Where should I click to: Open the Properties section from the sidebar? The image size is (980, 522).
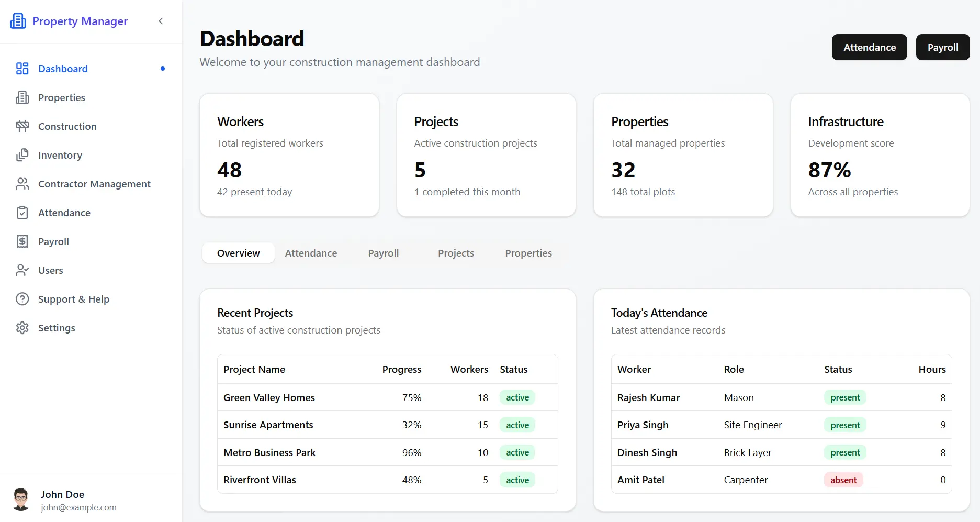[22, 97]
